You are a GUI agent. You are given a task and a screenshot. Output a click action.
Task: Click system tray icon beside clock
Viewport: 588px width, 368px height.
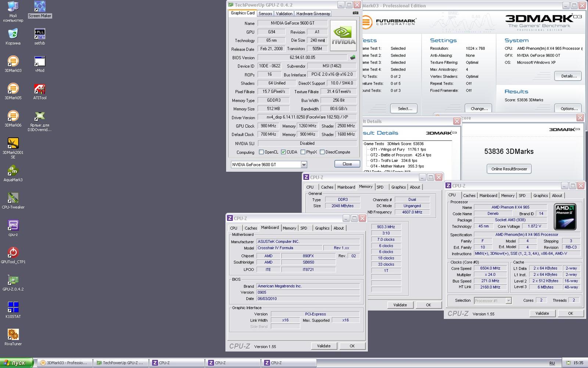(569, 363)
